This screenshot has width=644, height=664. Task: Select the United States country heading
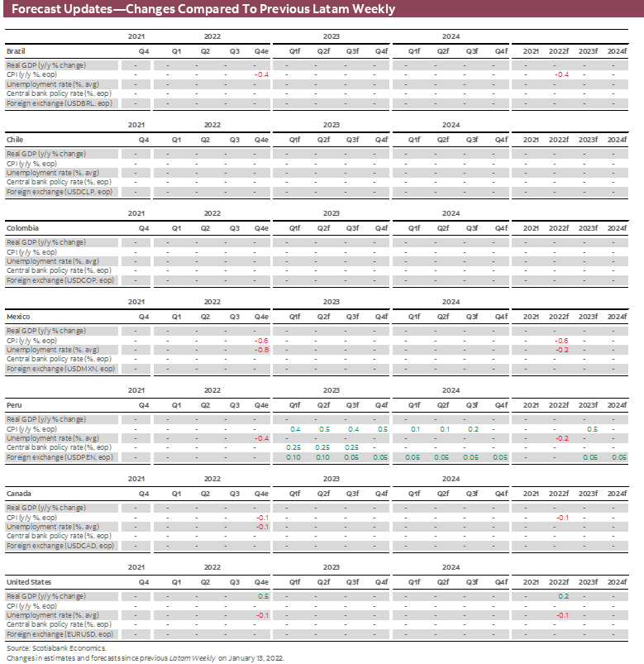tap(29, 582)
